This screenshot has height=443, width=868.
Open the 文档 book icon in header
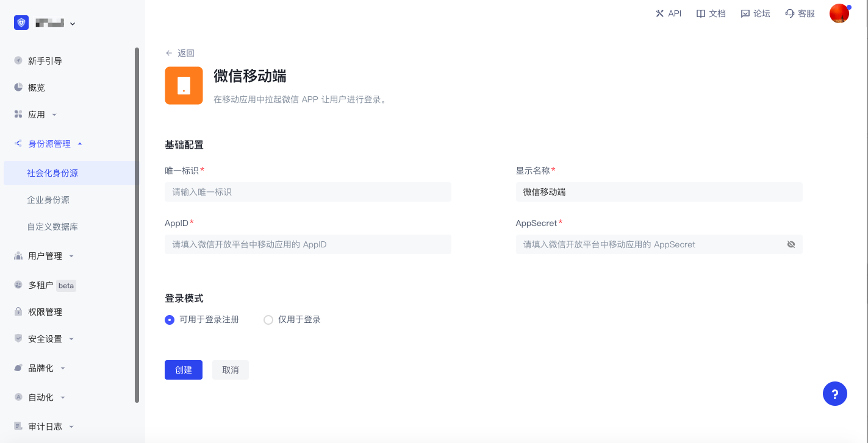tap(701, 13)
